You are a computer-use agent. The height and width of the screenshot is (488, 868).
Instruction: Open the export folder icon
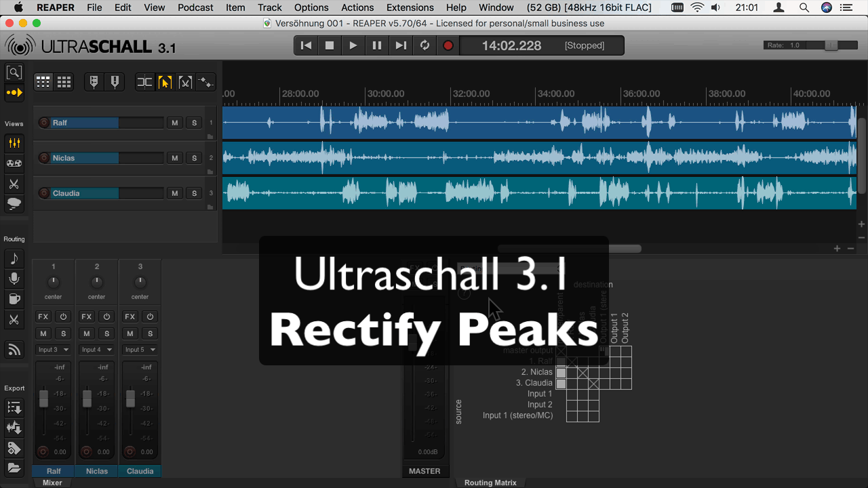click(x=14, y=468)
